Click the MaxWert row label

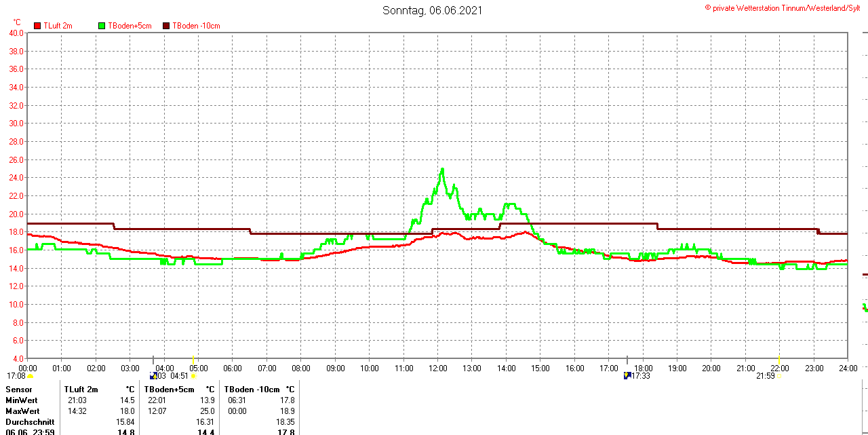(x=22, y=411)
